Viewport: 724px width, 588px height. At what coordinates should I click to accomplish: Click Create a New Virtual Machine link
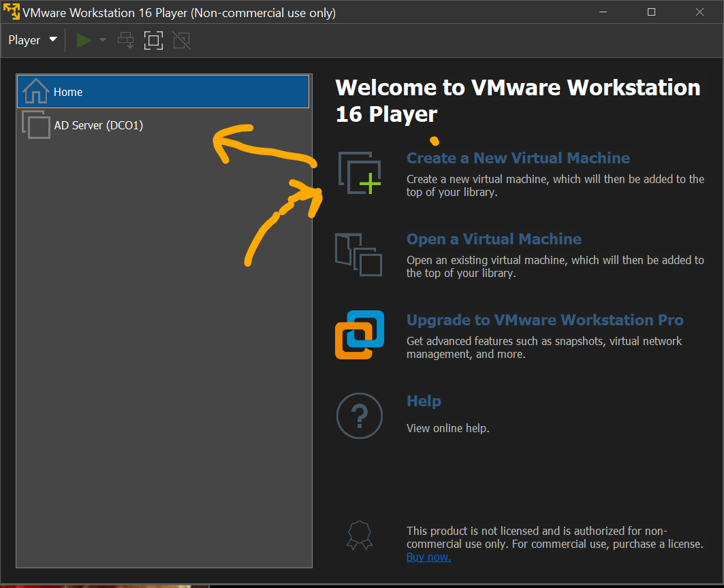(x=518, y=159)
